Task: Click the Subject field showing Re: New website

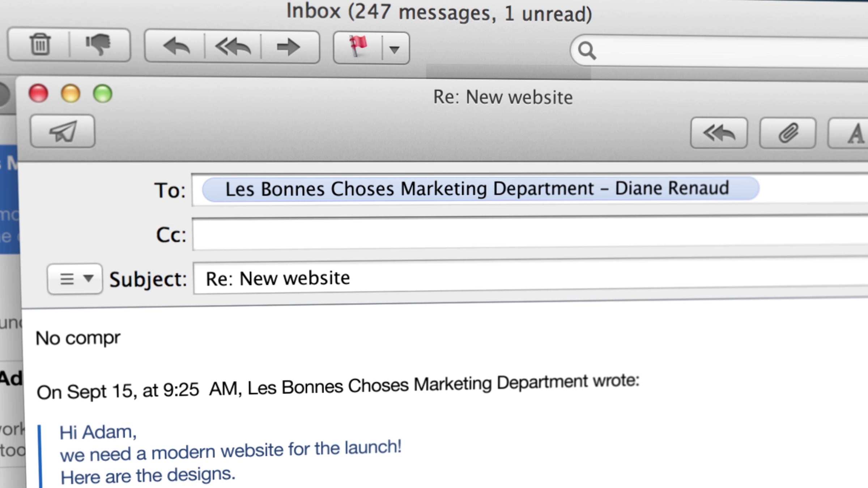Action: click(531, 277)
